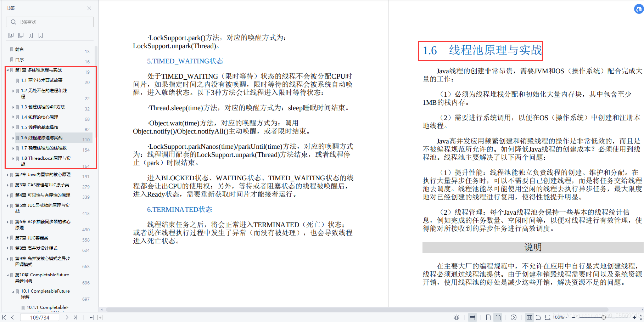
Task: Open the 1.8 ThreadLocal原理与实战 bookmark
Action: click(45, 161)
